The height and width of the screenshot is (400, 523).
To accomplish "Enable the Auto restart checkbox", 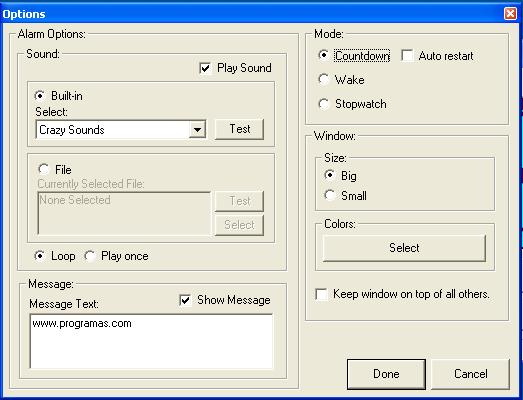I will point(407,55).
